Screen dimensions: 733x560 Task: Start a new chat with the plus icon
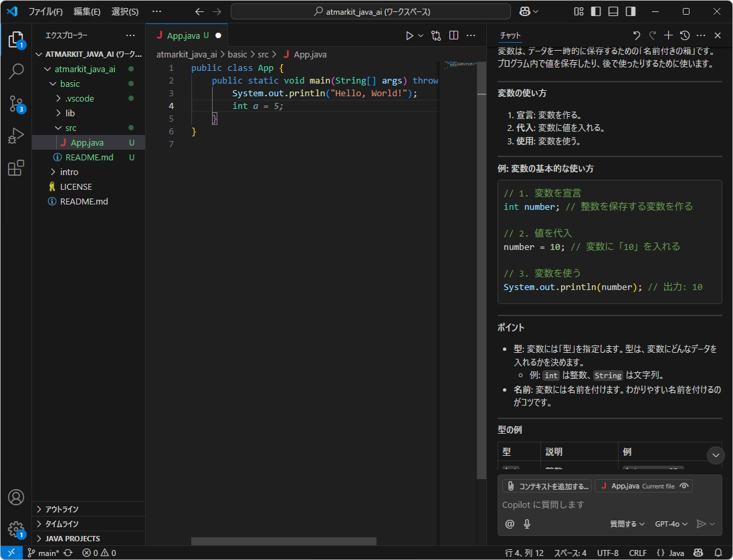(x=667, y=35)
